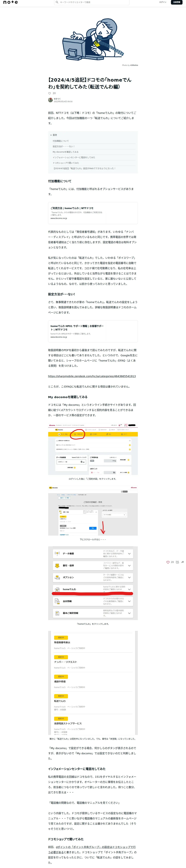186x868 pixels.
Task: Jump to 設定方法が・・・ない！ in the contents
Action: coord(63,146)
